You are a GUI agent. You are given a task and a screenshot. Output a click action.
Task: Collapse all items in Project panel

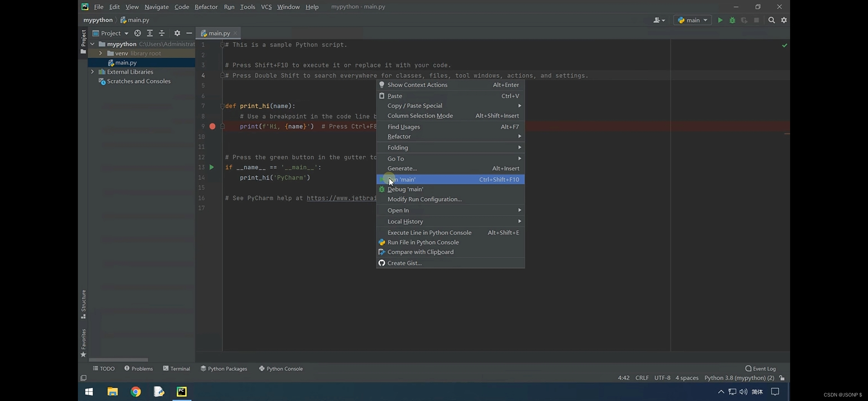[162, 33]
